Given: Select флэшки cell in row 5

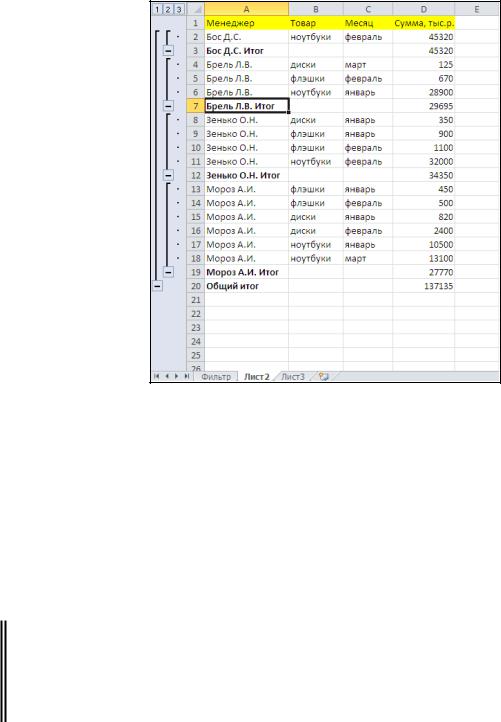Looking at the screenshot, I should (316, 78).
